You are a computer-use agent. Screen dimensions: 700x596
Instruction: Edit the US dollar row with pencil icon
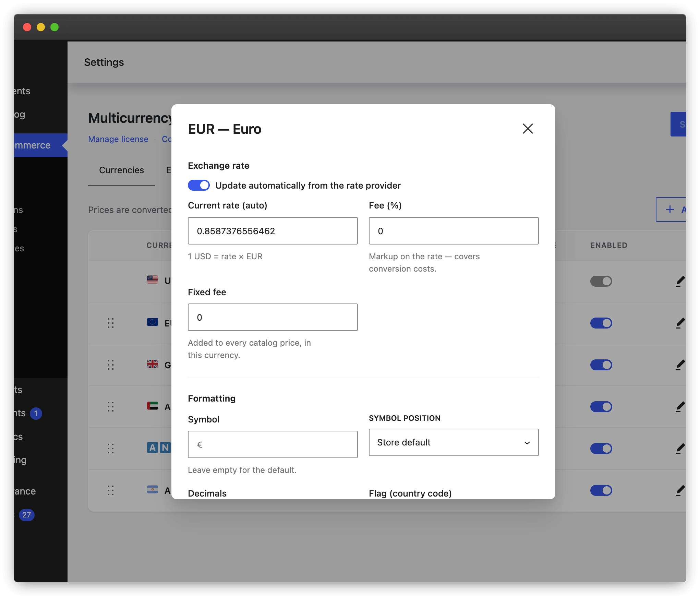680,281
